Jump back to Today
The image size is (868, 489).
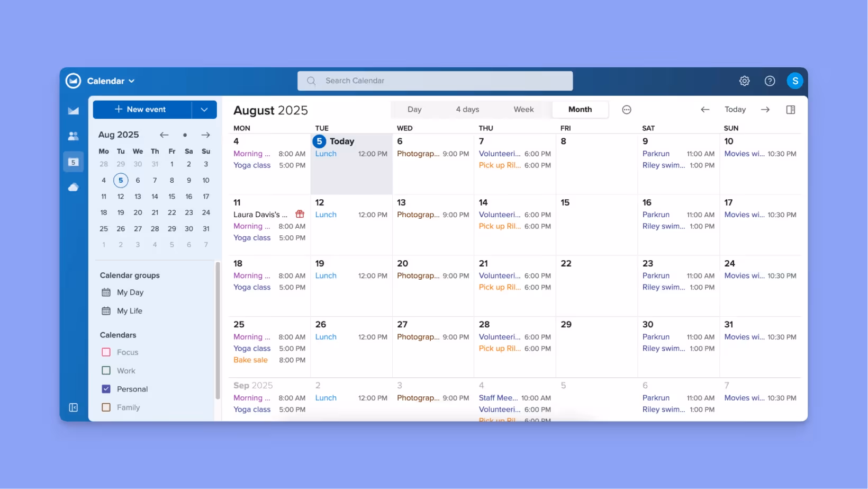[735, 109]
